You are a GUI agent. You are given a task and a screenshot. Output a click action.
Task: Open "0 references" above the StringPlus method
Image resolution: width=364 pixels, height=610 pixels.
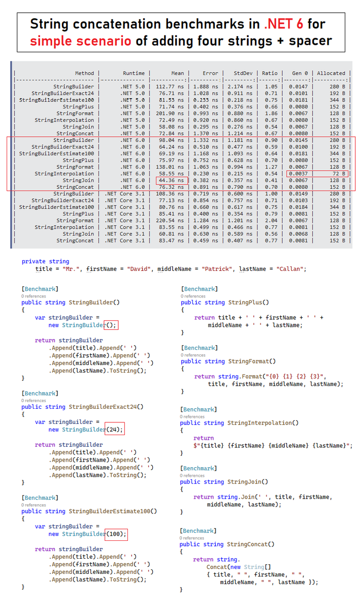pos(193,296)
